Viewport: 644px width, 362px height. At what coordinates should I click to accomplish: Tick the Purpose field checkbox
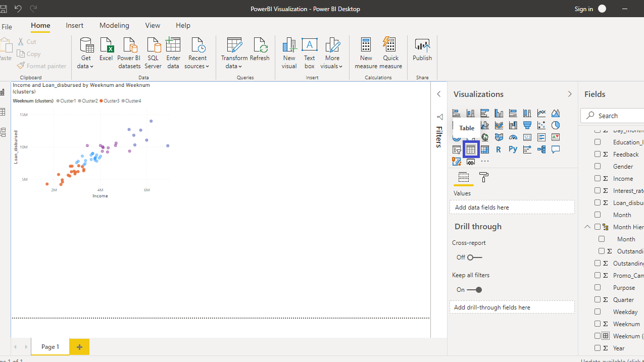point(598,288)
